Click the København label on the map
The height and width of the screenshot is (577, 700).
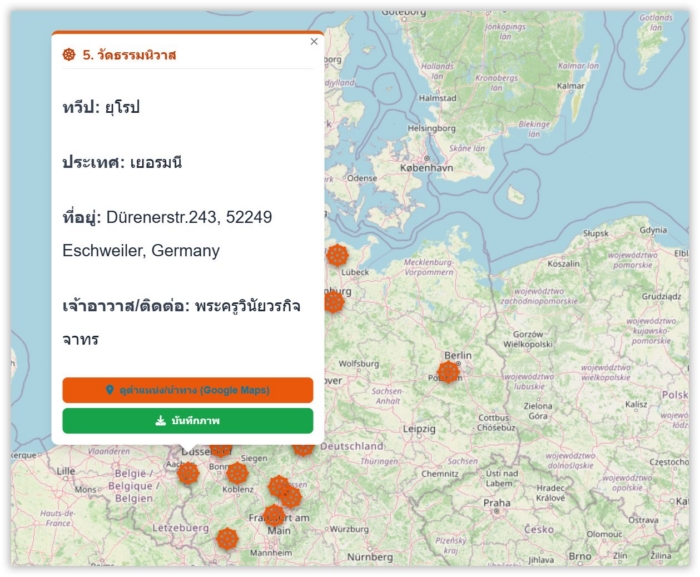(426, 168)
